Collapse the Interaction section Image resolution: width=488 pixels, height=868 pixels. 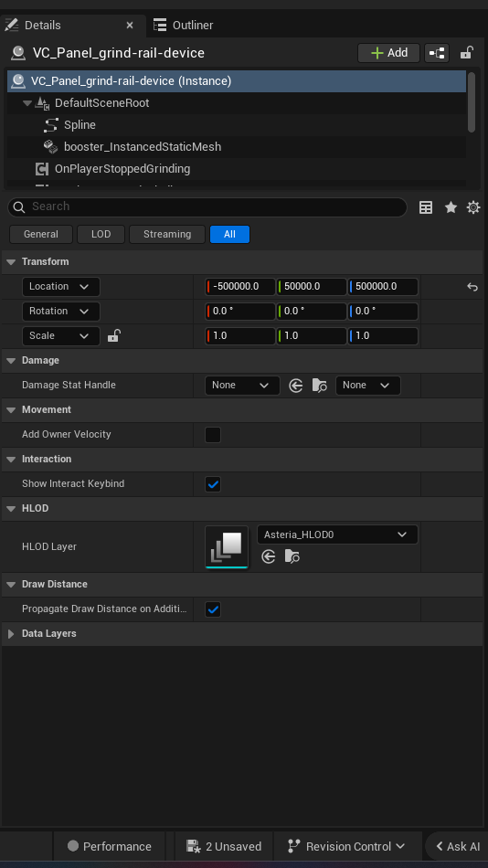click(x=11, y=460)
